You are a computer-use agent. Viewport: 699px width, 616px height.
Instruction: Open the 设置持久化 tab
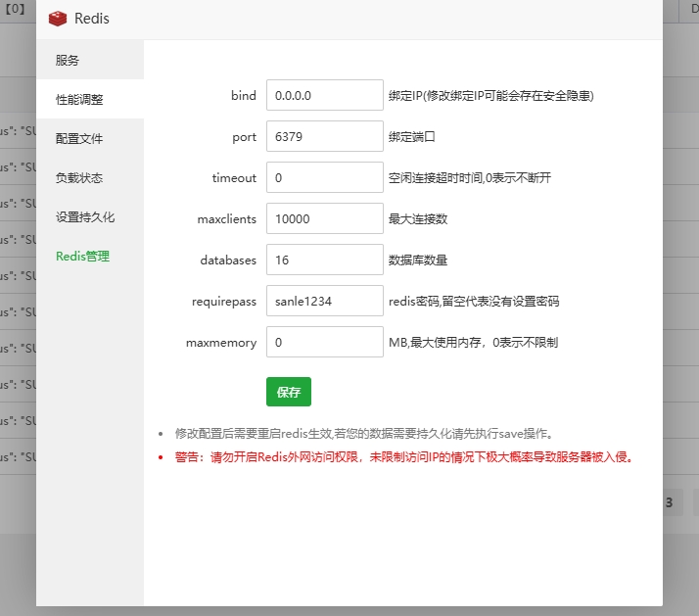click(90, 216)
